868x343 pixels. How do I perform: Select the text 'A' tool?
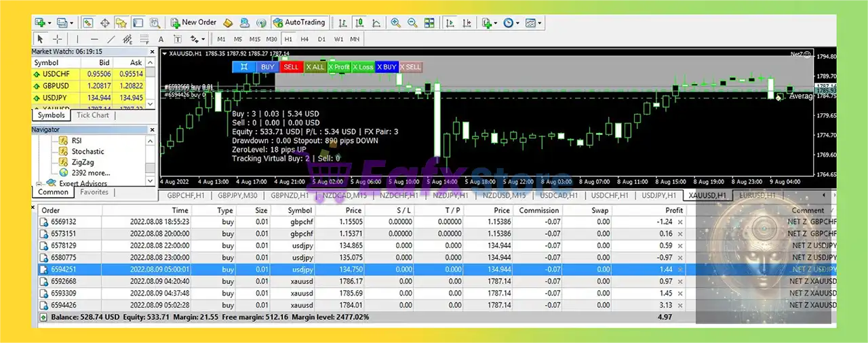pyautogui.click(x=161, y=39)
